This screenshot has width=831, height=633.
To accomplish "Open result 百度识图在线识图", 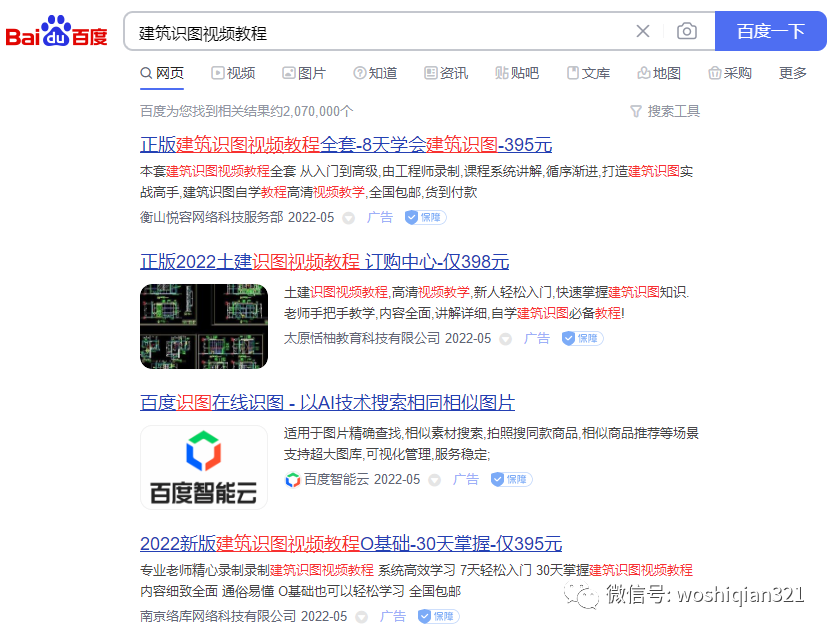I will click(x=328, y=402).
